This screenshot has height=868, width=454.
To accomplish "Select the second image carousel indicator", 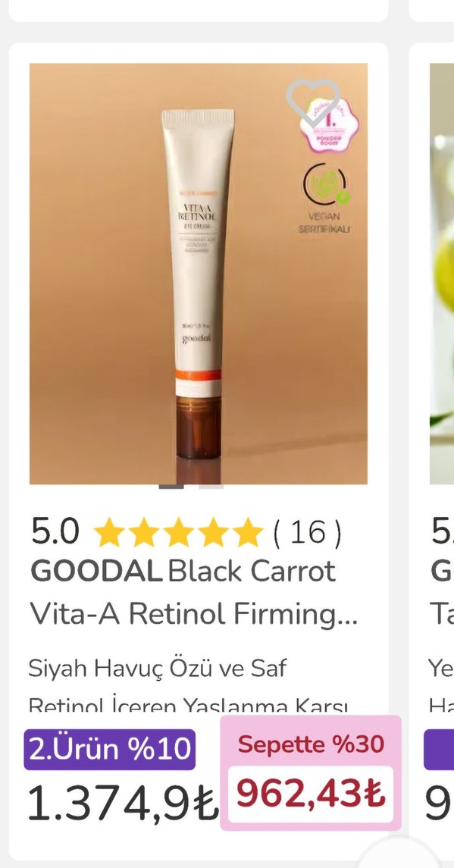I will (x=211, y=487).
